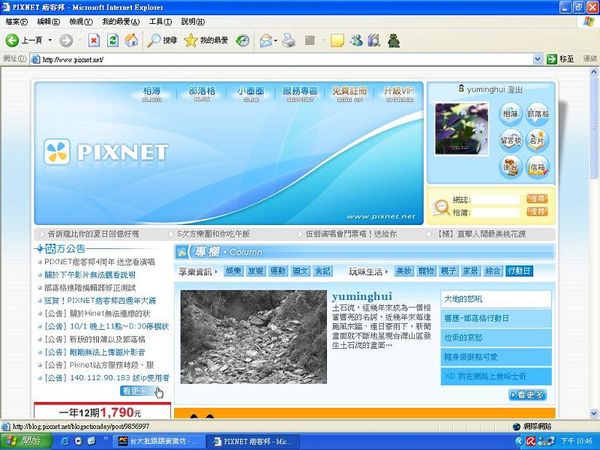This screenshot has height=450, width=600.
Task: Open the 檢視 (View) menu
Action: [81, 22]
